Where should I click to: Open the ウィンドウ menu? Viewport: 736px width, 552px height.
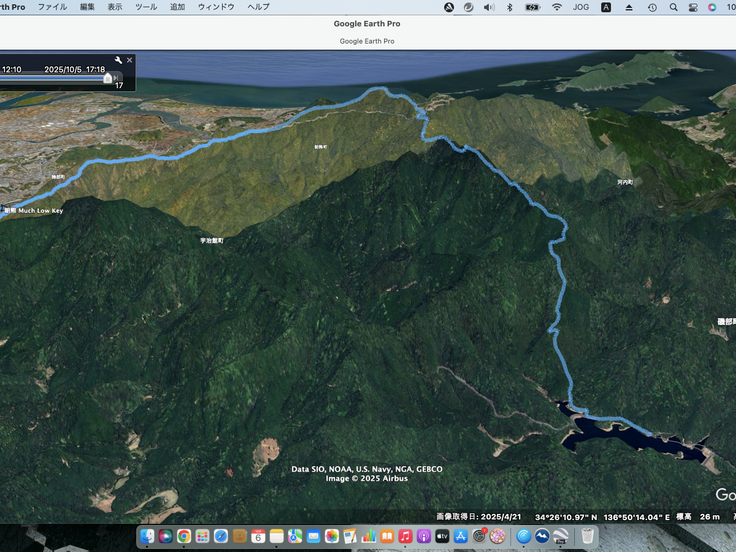[216, 7]
